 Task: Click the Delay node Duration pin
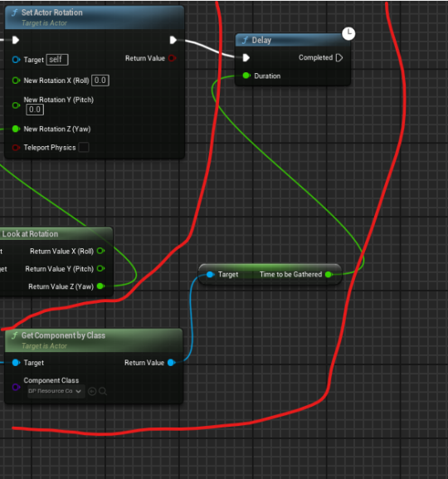pos(246,76)
